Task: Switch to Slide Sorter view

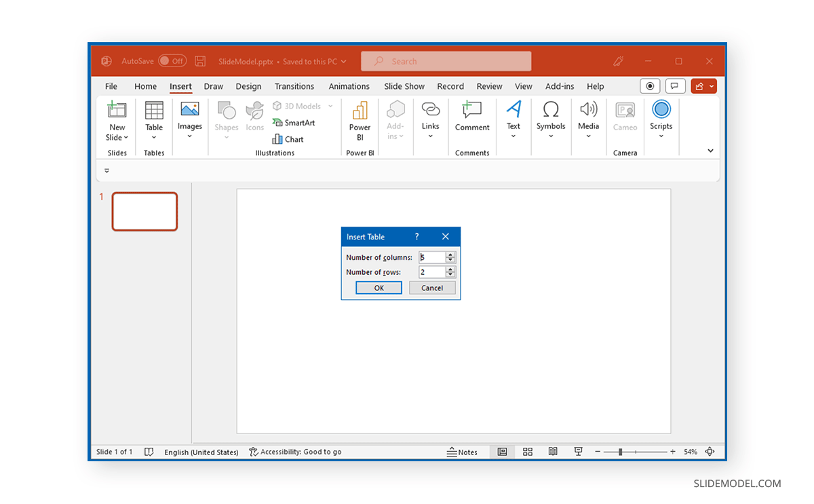Action: (528, 452)
